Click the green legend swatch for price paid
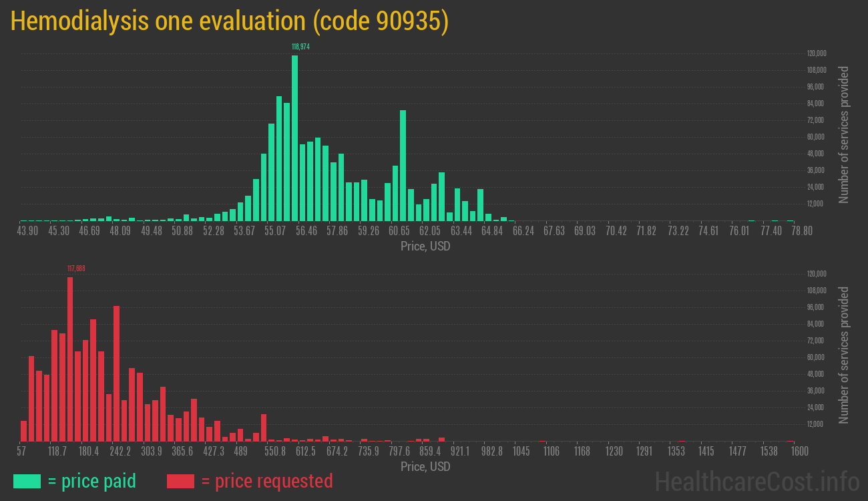 coord(27,481)
